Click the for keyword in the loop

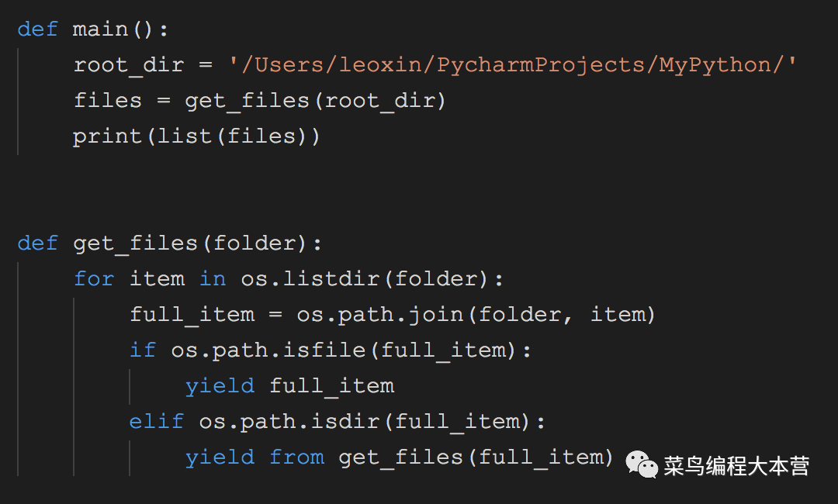[x=94, y=278]
